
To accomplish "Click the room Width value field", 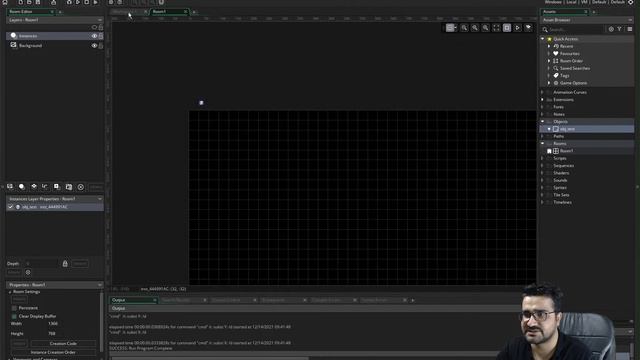I will 72,324.
